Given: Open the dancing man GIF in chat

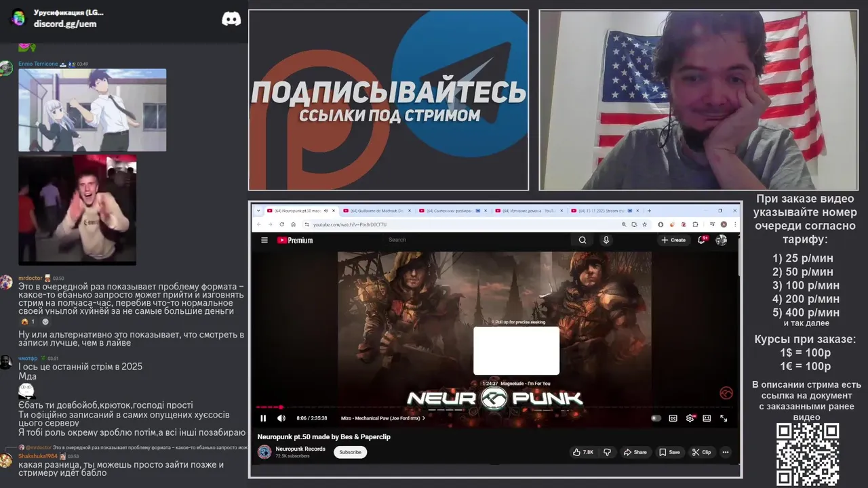Looking at the screenshot, I should pos(77,209).
